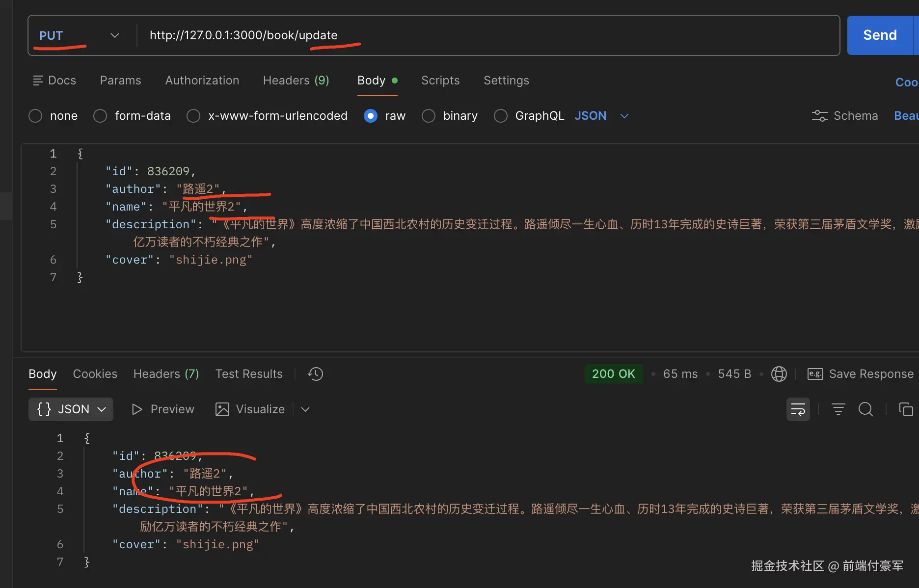Open the response Headers (7) tab
The image size is (919, 588).
[x=166, y=374]
